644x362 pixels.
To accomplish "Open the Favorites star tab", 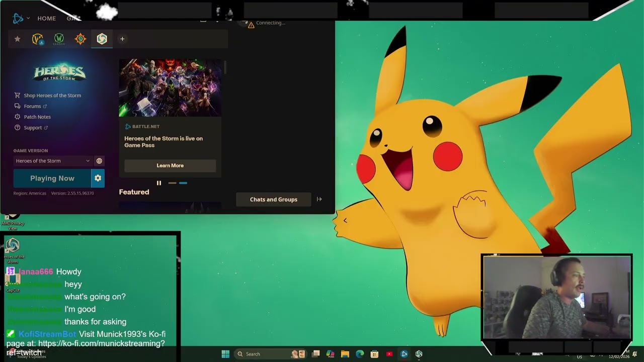I will coord(17,39).
